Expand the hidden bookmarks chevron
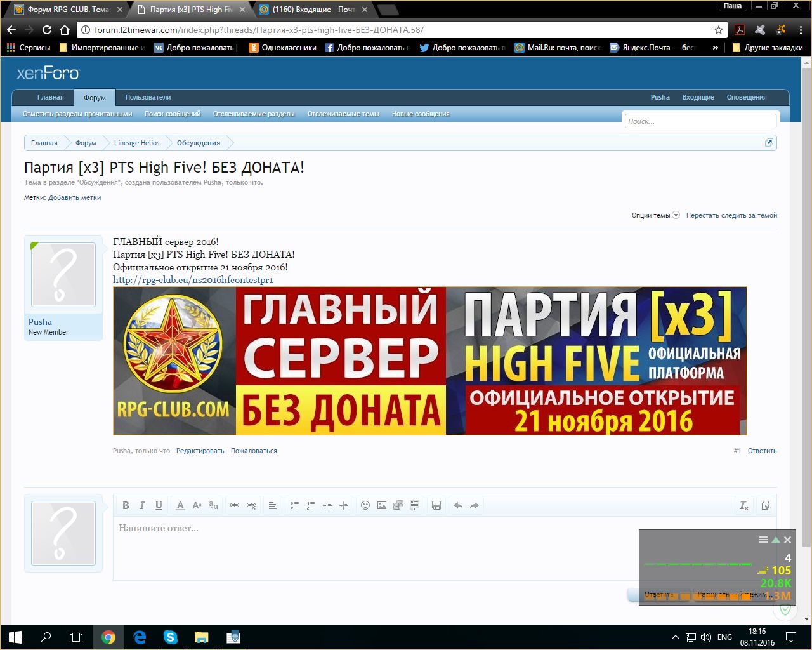The height and width of the screenshot is (650, 812). pyautogui.click(x=716, y=48)
